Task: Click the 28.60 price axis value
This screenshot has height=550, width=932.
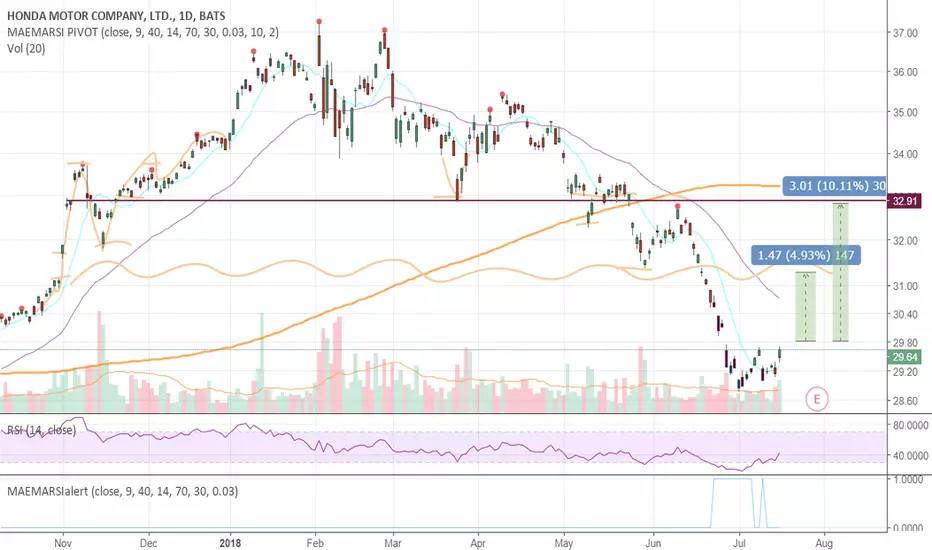Action: pyautogui.click(x=906, y=401)
